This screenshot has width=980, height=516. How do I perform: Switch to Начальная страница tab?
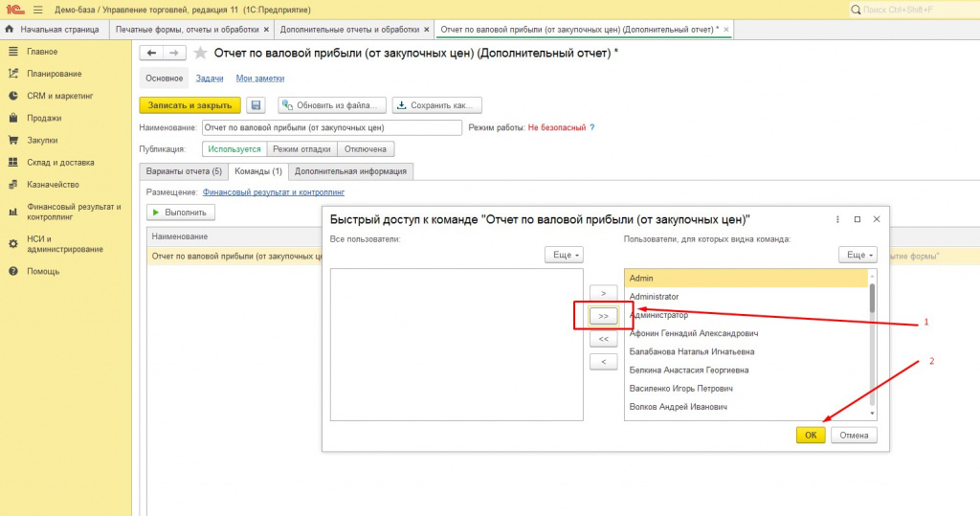[x=55, y=30]
